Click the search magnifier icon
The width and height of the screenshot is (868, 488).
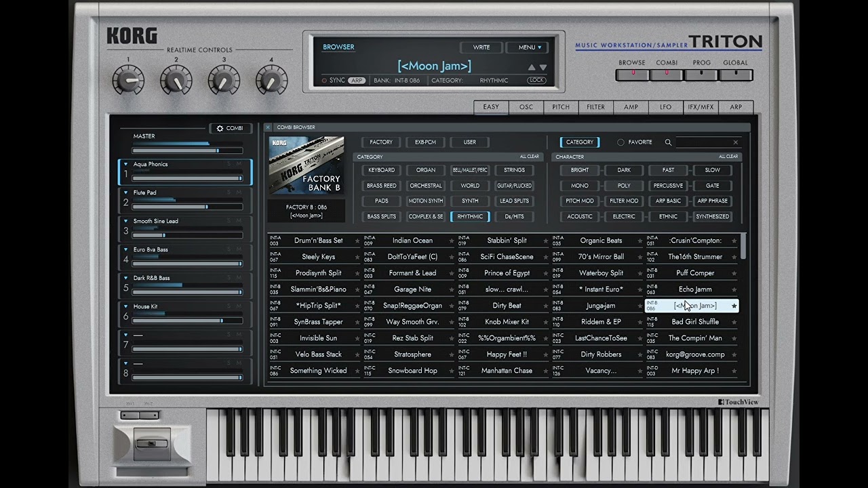668,142
